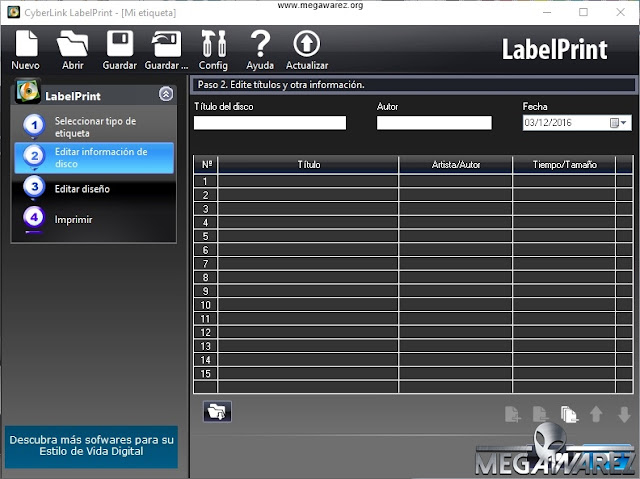Image resolution: width=640 pixels, height=479 pixels.
Task: Click the Fecha date value 03/12/2016
Action: pos(548,123)
